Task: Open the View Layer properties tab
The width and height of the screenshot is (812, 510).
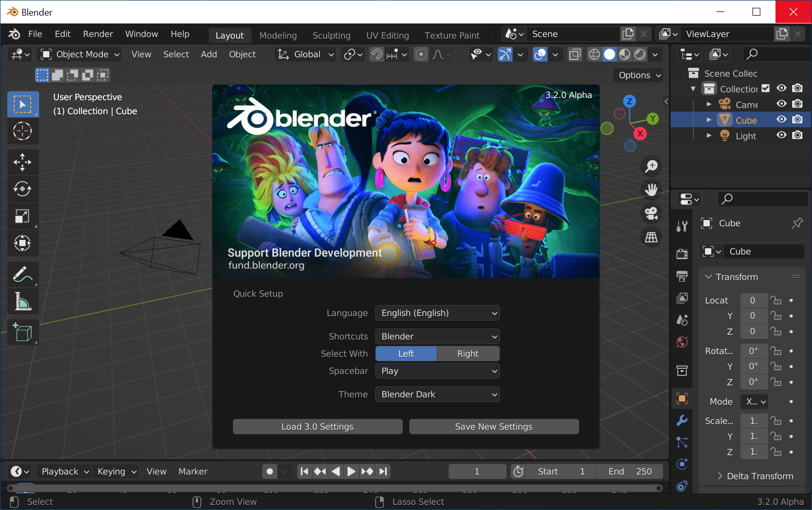Action: coord(682,298)
